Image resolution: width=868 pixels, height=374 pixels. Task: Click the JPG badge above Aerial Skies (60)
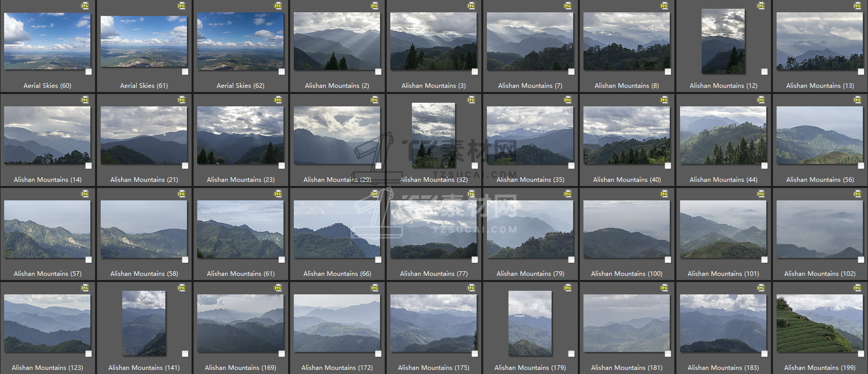(x=85, y=6)
